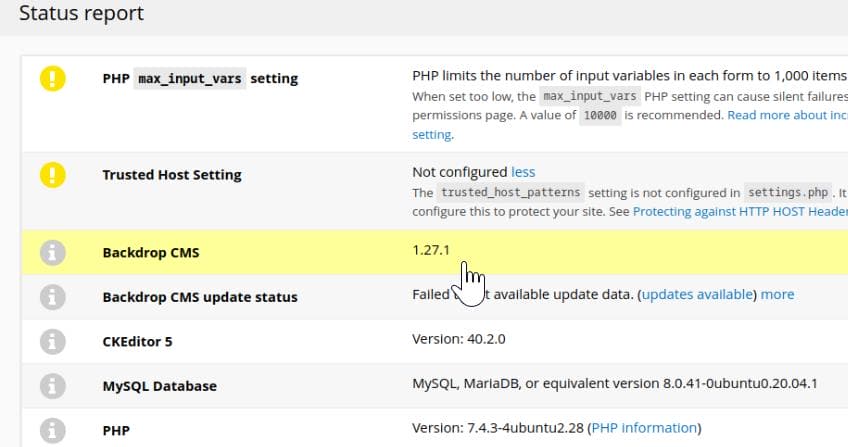This screenshot has width=848, height=447.
Task: Open Protecting against HTTP HOST Header link
Action: click(740, 211)
